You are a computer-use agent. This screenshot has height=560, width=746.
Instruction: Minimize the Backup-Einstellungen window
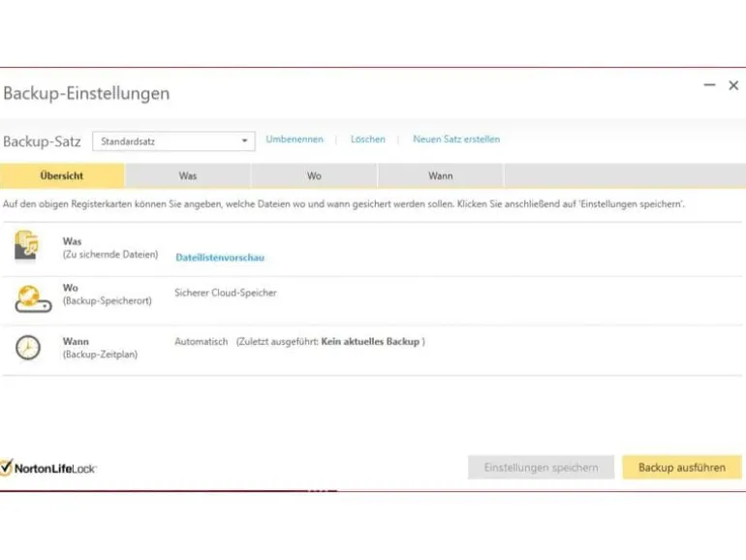coord(709,85)
